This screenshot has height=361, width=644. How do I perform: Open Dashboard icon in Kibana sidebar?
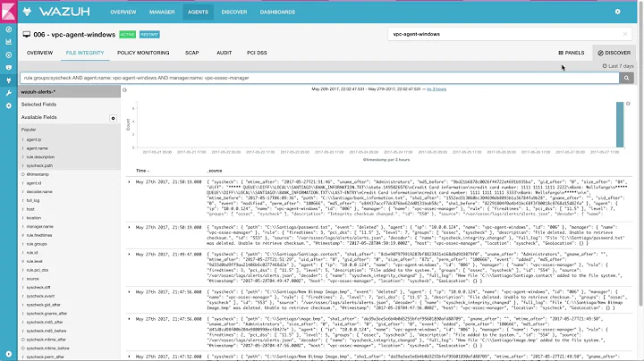click(x=9, y=55)
